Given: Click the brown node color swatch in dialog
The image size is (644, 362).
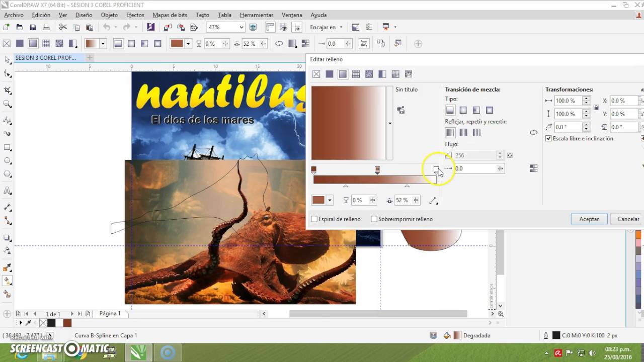Looking at the screenshot, I should click(318, 200).
